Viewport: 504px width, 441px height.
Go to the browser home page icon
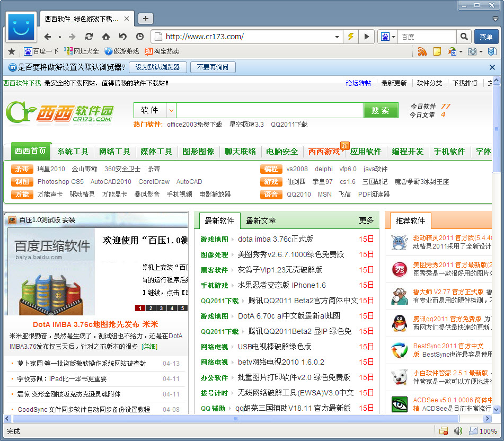pyautogui.click(x=106, y=37)
